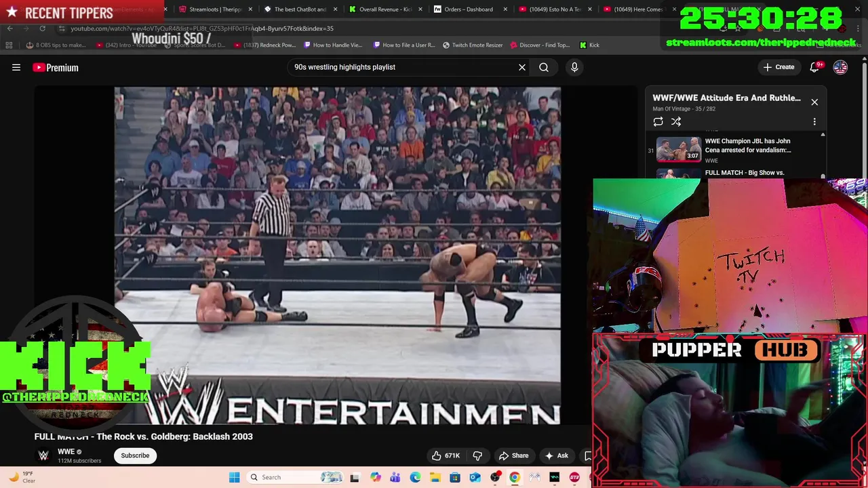Screen dimensions: 868x488
Task: Open the Intro - YouTube bookmark
Action: pos(126,45)
